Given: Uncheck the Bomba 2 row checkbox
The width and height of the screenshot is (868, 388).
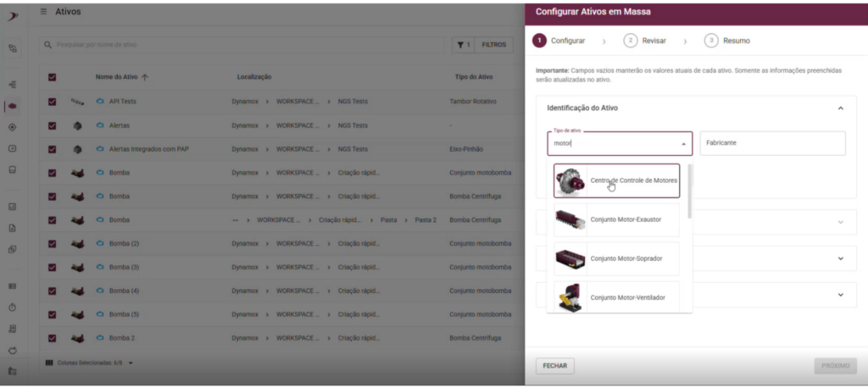Looking at the screenshot, I should [52, 338].
